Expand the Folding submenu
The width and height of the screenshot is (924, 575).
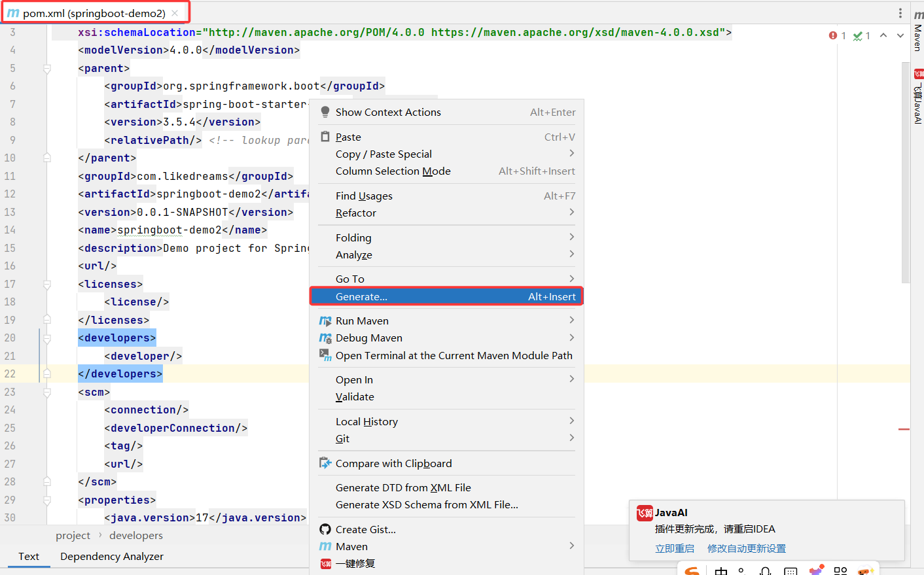pyautogui.click(x=446, y=237)
